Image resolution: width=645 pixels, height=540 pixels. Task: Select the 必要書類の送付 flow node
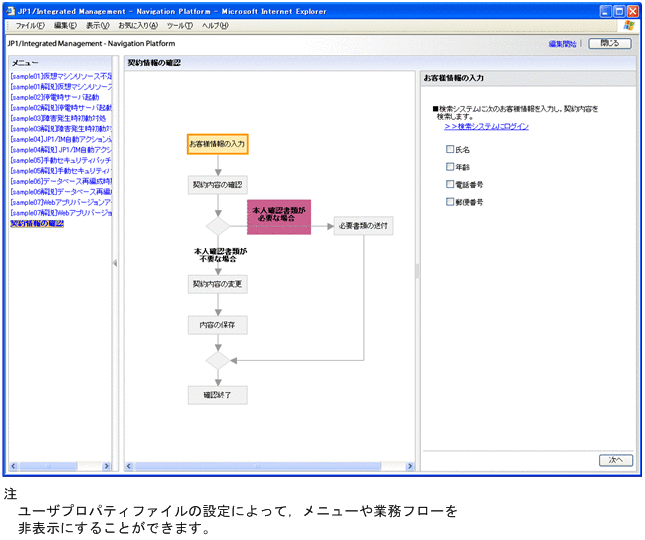click(363, 226)
